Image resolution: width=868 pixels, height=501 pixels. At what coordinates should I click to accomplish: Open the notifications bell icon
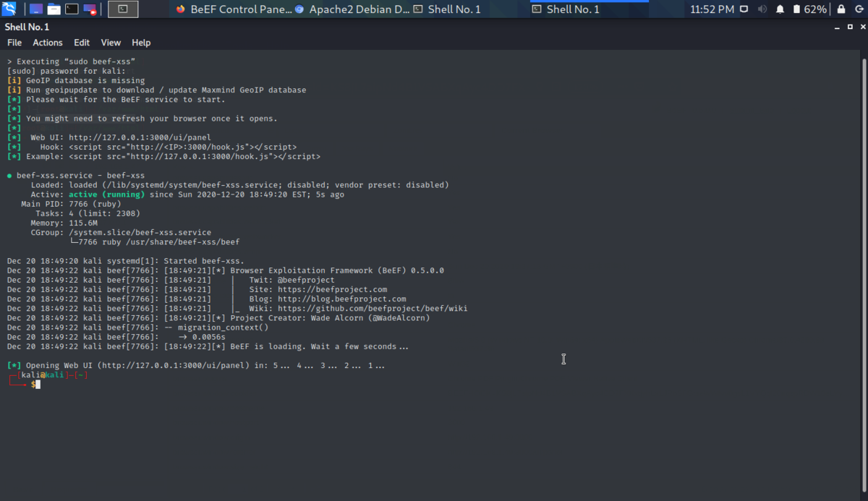780,9
